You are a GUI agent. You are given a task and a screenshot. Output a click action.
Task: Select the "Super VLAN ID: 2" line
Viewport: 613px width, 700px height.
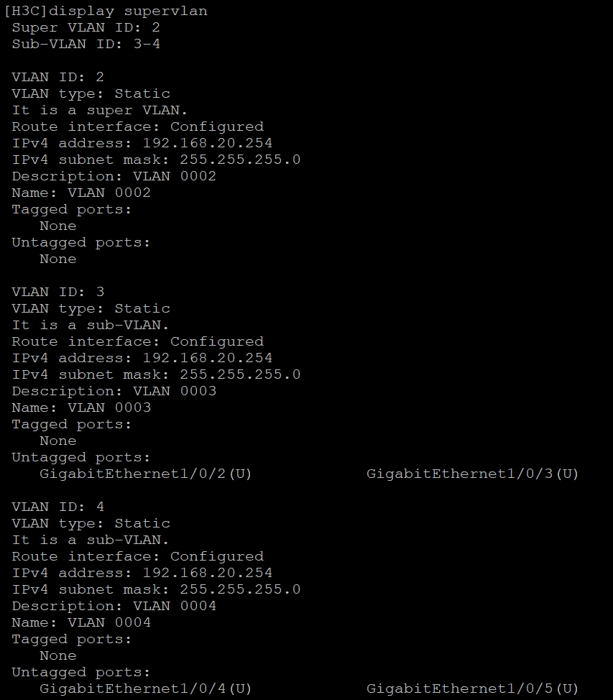86,28
